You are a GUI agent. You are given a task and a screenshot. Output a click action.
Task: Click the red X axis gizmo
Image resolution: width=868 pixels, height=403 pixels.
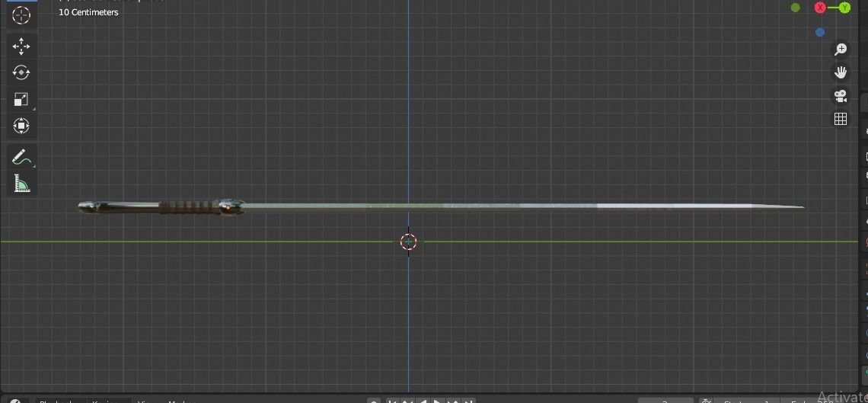tap(820, 8)
